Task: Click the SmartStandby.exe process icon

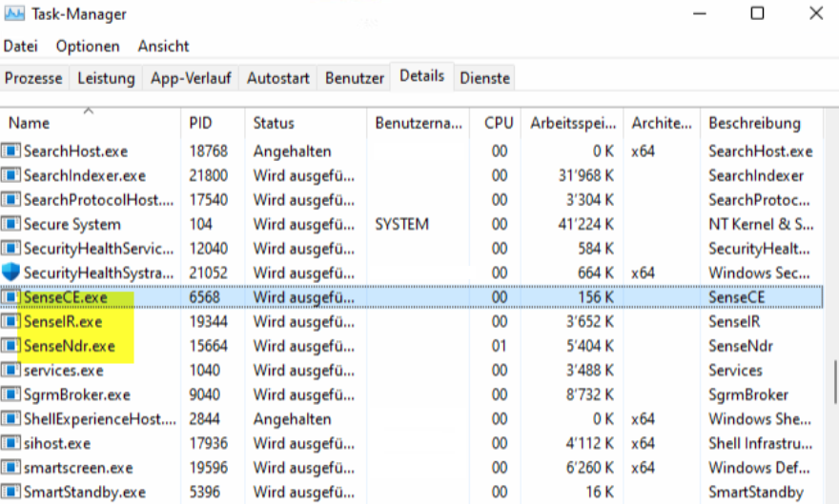Action: point(10,492)
